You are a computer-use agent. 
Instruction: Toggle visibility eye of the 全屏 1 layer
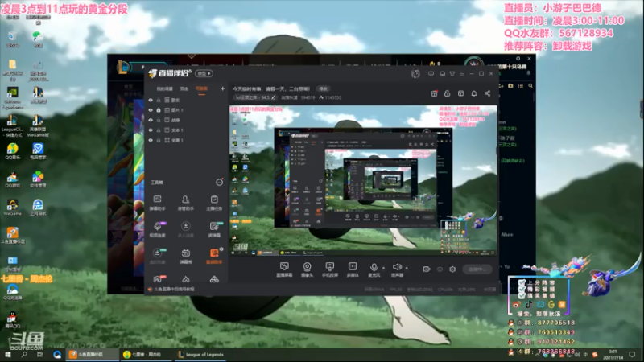point(151,140)
